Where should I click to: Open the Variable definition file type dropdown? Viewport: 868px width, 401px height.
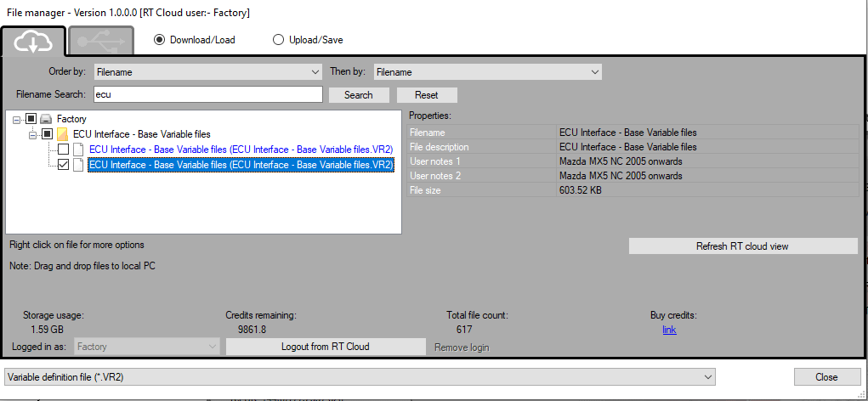pos(360,376)
